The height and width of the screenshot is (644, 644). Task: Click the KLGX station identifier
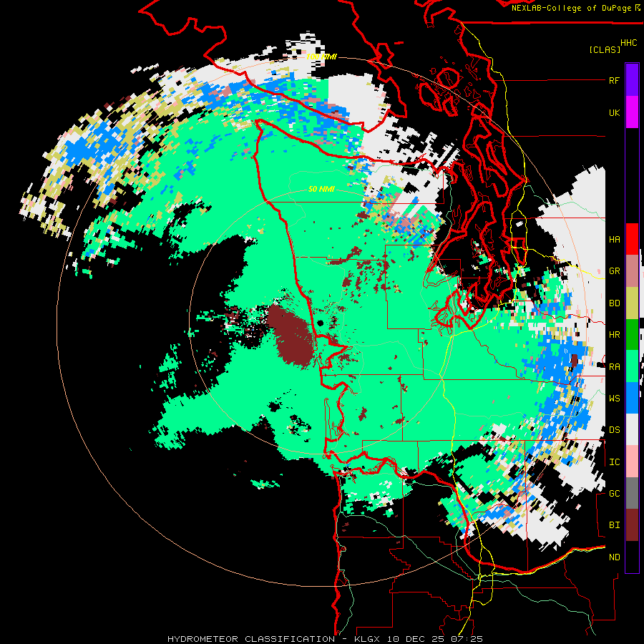(x=367, y=639)
